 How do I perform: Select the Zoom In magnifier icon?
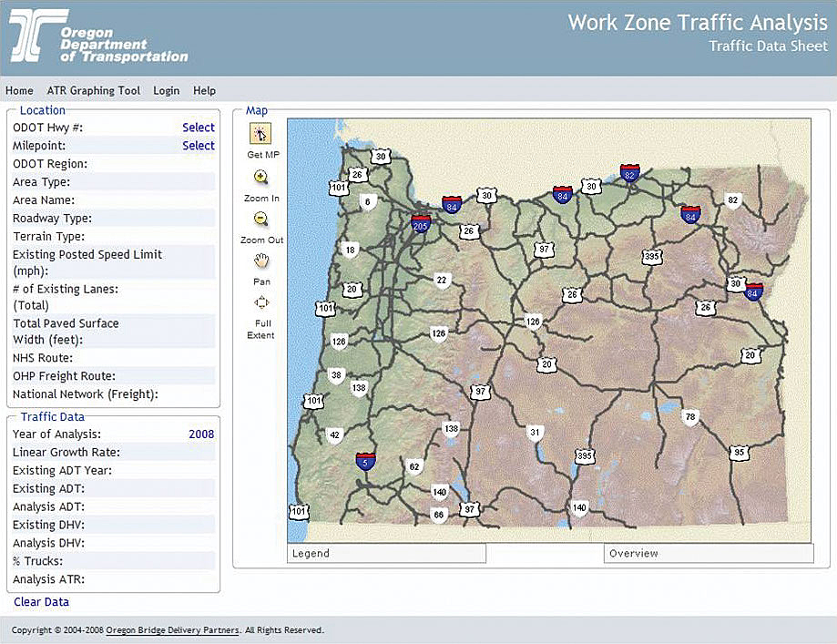tap(260, 178)
